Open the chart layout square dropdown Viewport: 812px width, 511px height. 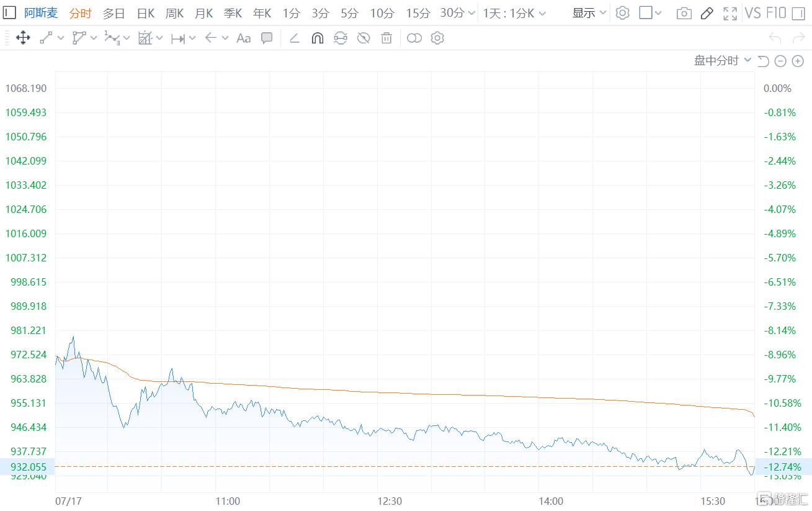point(650,13)
